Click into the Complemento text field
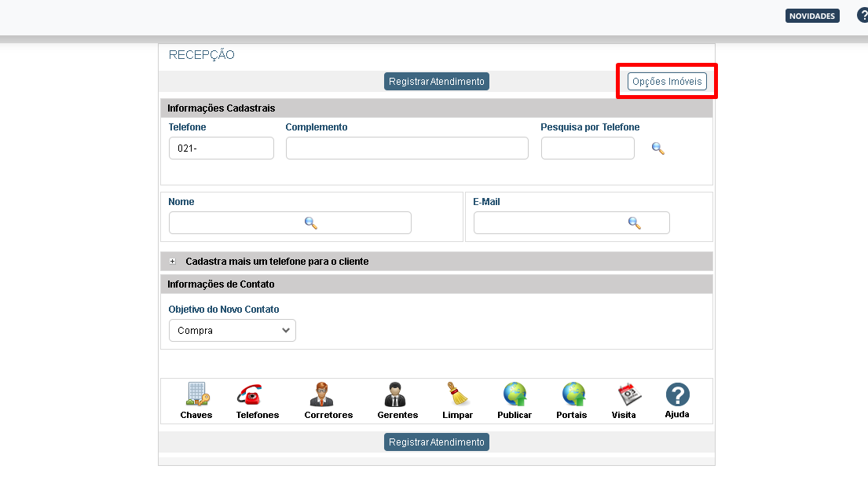The width and height of the screenshot is (868, 484). click(407, 148)
